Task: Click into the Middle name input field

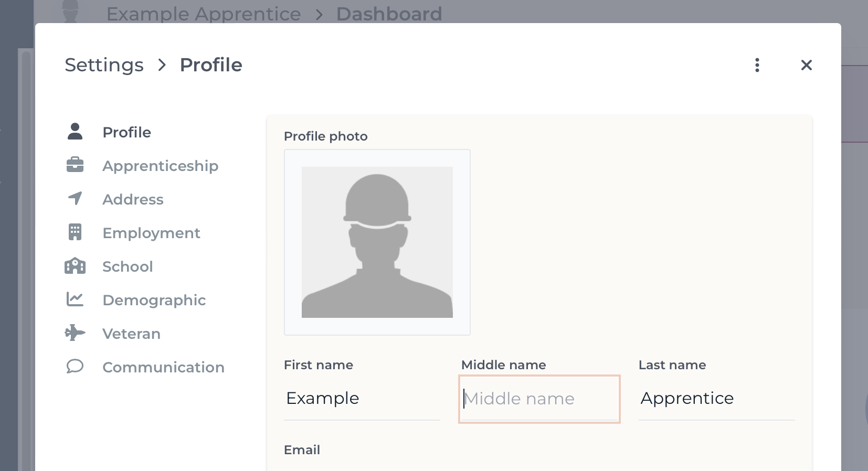Action: 539,399
